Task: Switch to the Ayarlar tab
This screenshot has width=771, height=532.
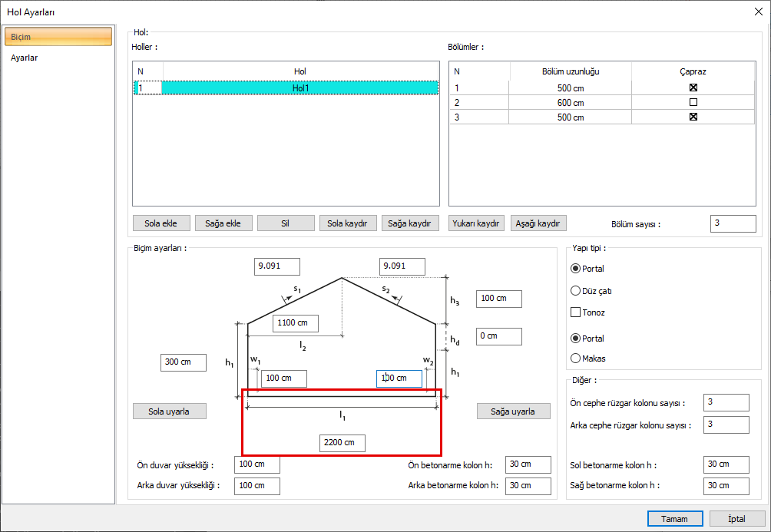Action: [x=25, y=58]
